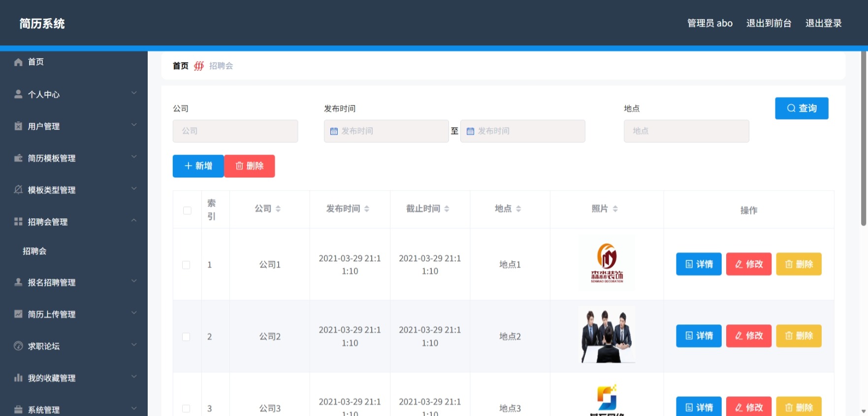Click yellow 删除 for 公司3
This screenshot has height=416, width=868.
[799, 406]
